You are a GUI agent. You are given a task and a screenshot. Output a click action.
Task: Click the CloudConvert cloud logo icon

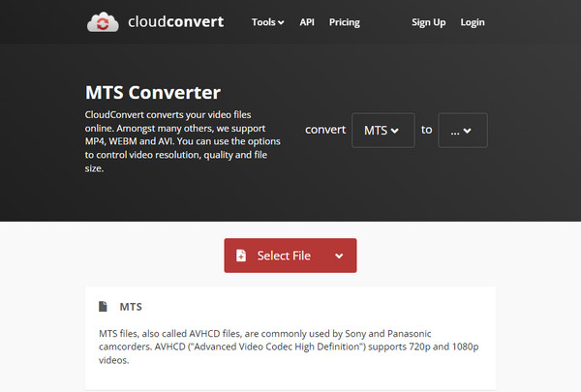point(103,22)
